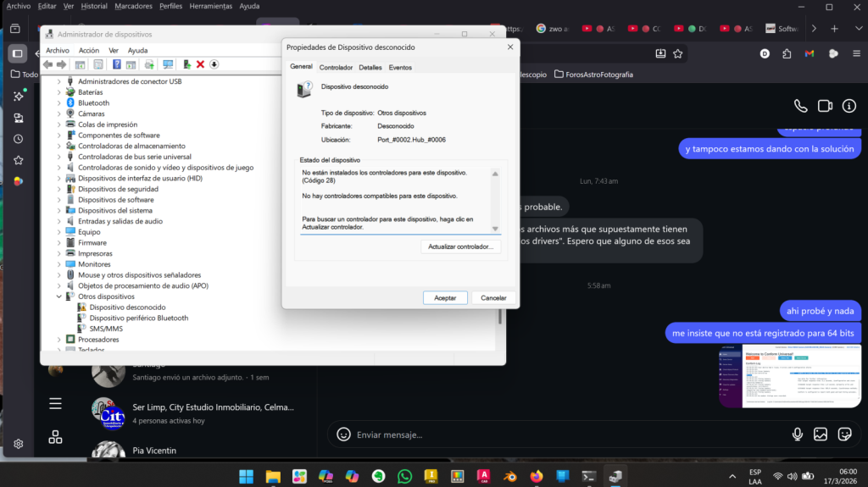This screenshot has height=487, width=868.
Task: Expand the Baterías category
Action: [x=58, y=92]
